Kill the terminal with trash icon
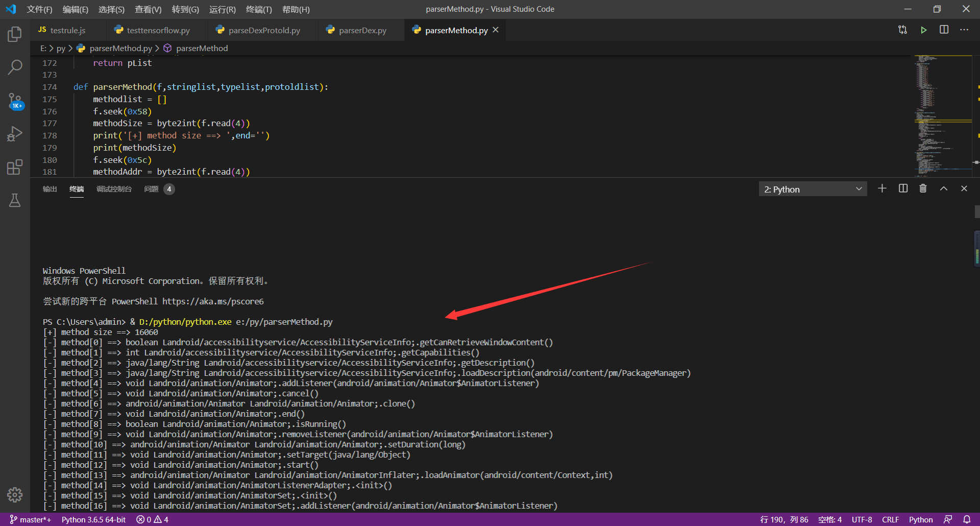This screenshot has width=980, height=526. point(923,188)
